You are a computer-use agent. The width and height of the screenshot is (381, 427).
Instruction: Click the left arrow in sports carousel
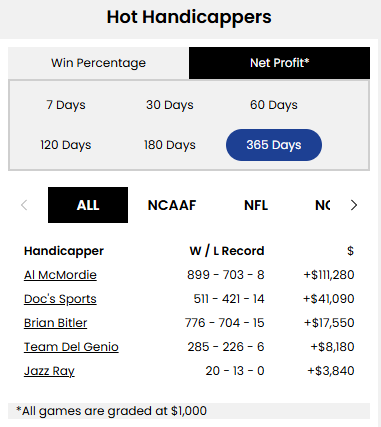point(24,205)
